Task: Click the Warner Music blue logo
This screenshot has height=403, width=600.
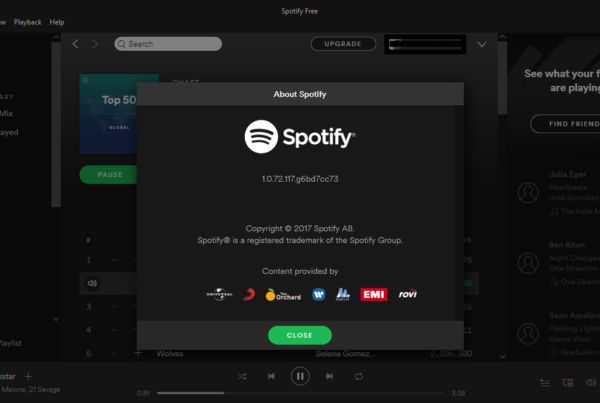Action: (x=318, y=294)
